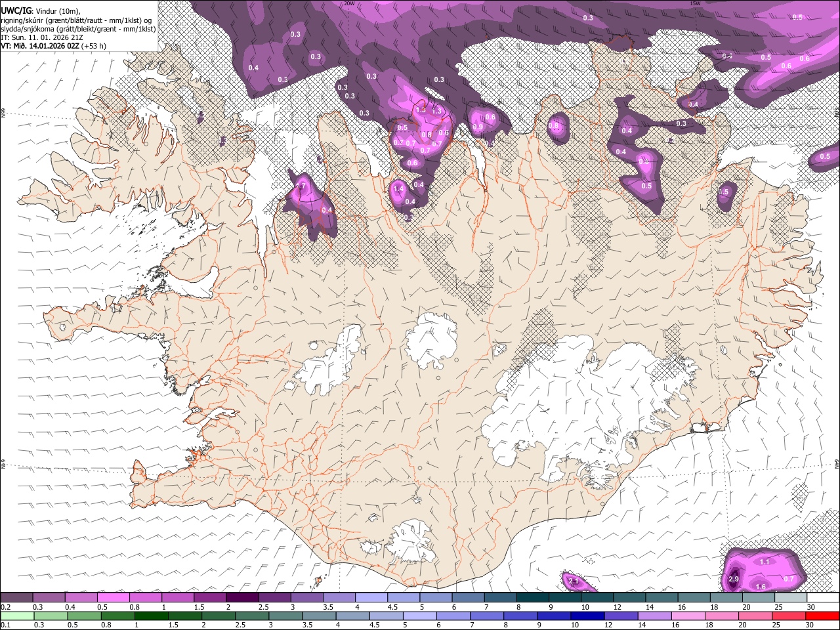This screenshot has height=630, width=840.
Task: Click the 0.2 label under the purple legend bar
Action: point(5,606)
